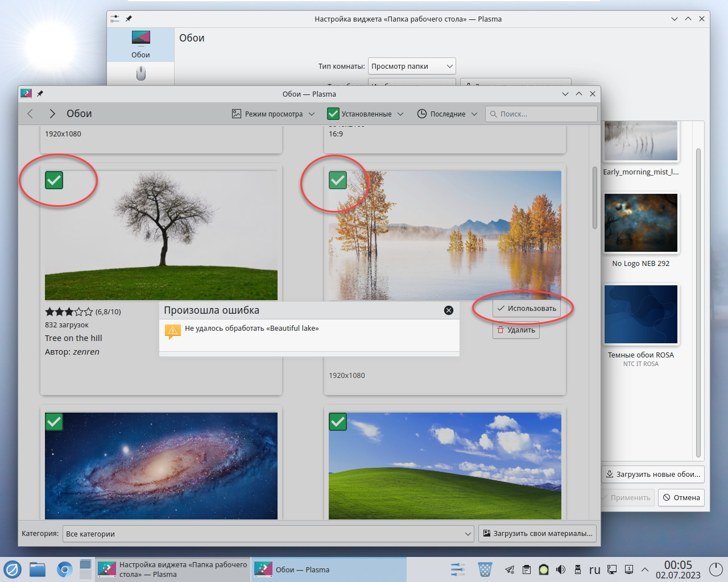Launch the Chromium browser from the taskbar
728x582 pixels.
65,569
